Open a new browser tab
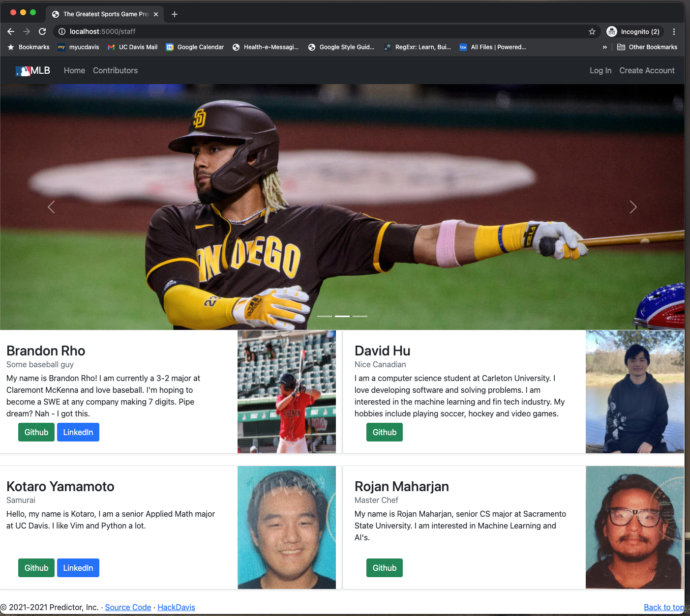 (175, 14)
